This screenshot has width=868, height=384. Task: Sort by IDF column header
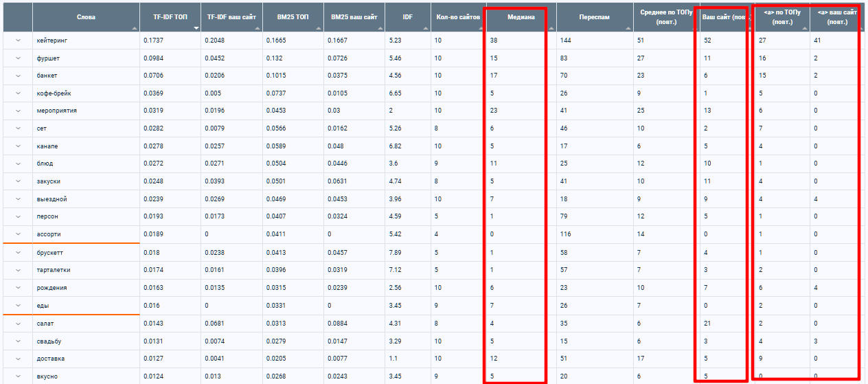[x=408, y=16]
